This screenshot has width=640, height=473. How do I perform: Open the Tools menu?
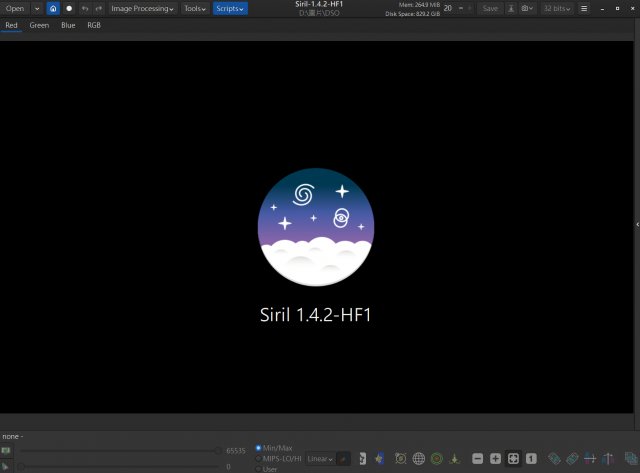(195, 8)
